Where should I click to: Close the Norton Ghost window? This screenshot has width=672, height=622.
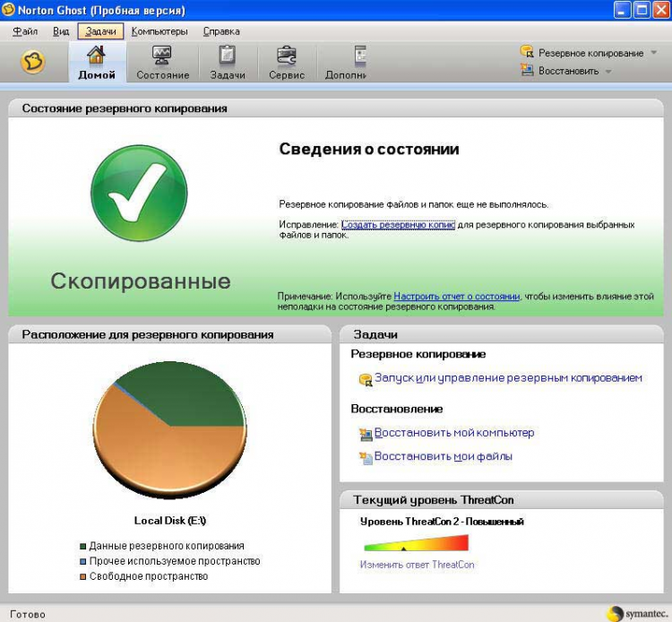(661, 10)
